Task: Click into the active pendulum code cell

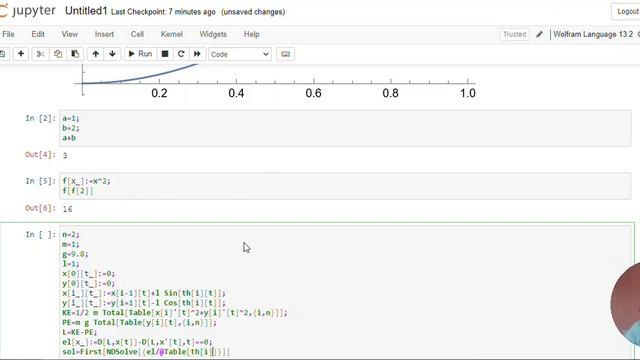Action: click(x=345, y=293)
